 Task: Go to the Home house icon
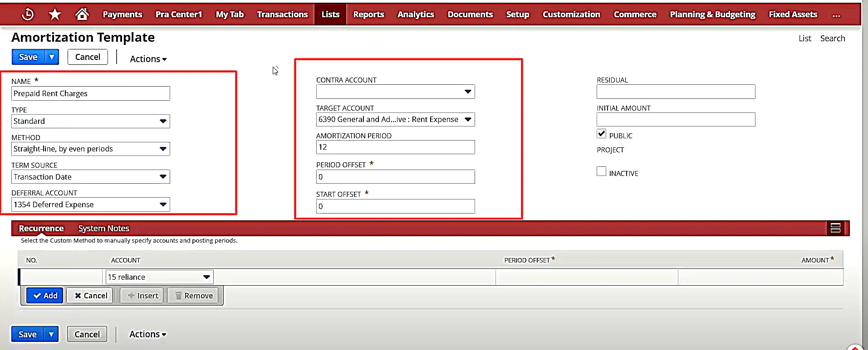pos(82,14)
